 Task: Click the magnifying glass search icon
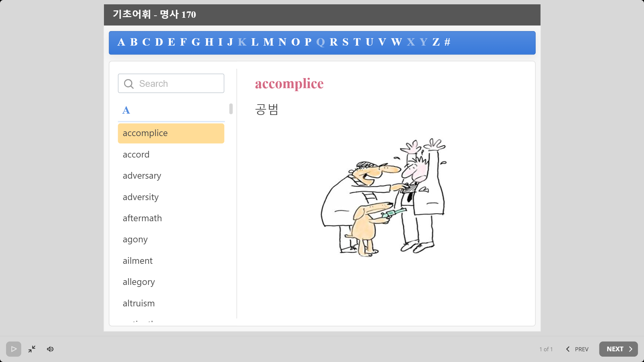coord(129,84)
